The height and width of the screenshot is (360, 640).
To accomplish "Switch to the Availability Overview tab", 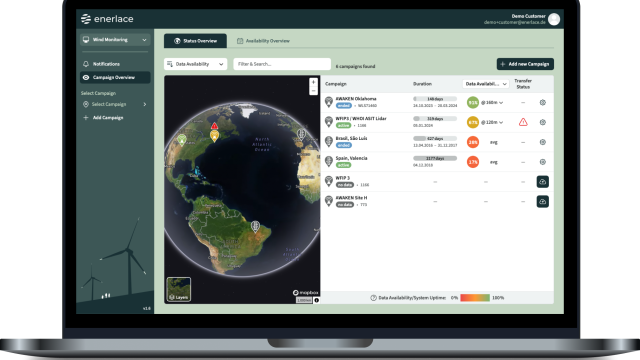I will tap(263, 41).
